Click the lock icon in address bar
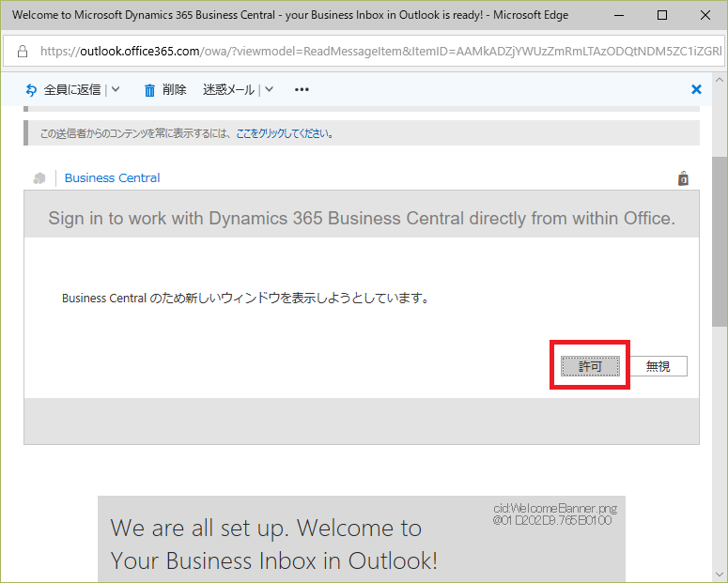 [x=23, y=51]
